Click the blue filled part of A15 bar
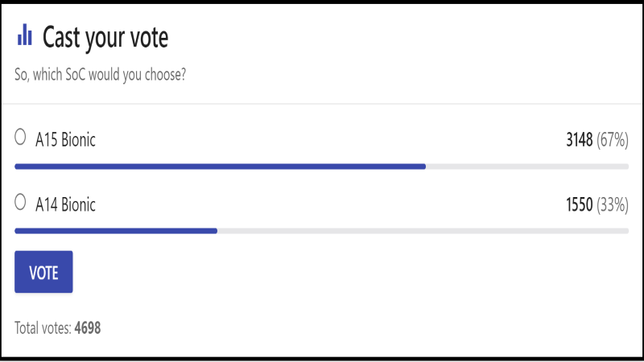Image resolution: width=644 pixels, height=362 pixels. coord(217,167)
